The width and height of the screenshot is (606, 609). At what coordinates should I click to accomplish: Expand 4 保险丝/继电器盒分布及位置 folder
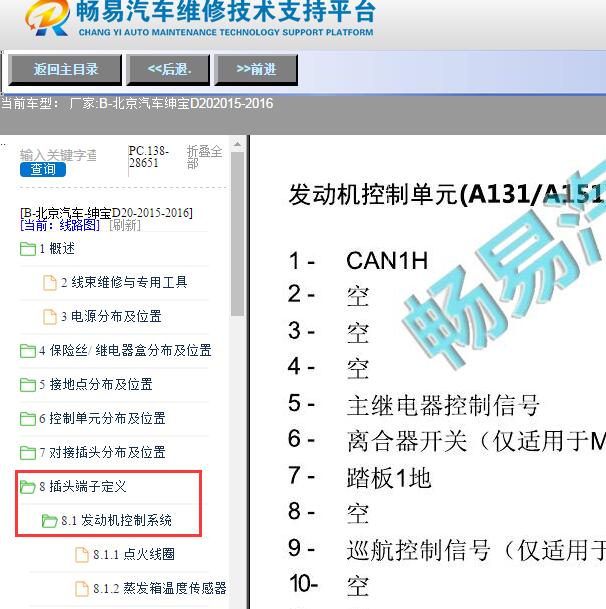point(125,350)
